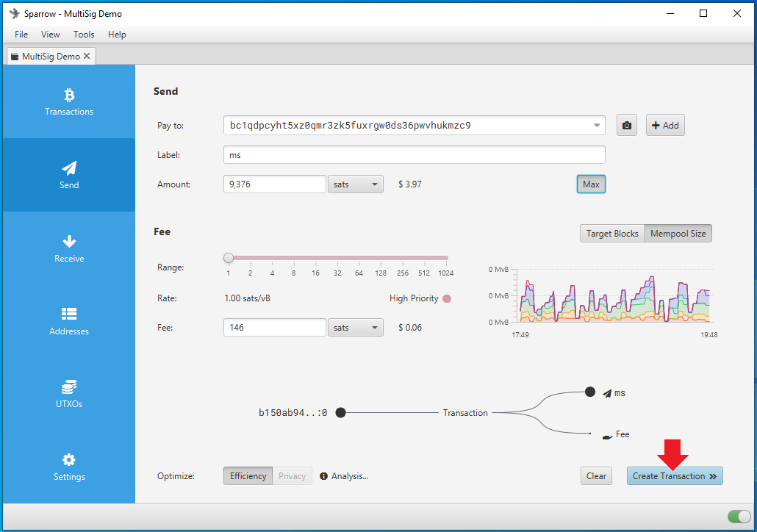This screenshot has width=757, height=532.
Task: Click the Pay to address field
Action: 415,126
